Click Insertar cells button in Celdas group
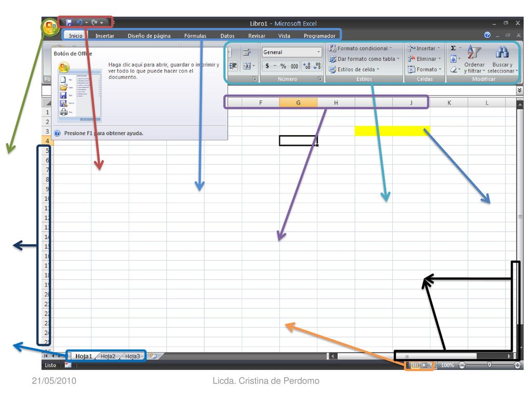This screenshot has width=532, height=399. 424,48
